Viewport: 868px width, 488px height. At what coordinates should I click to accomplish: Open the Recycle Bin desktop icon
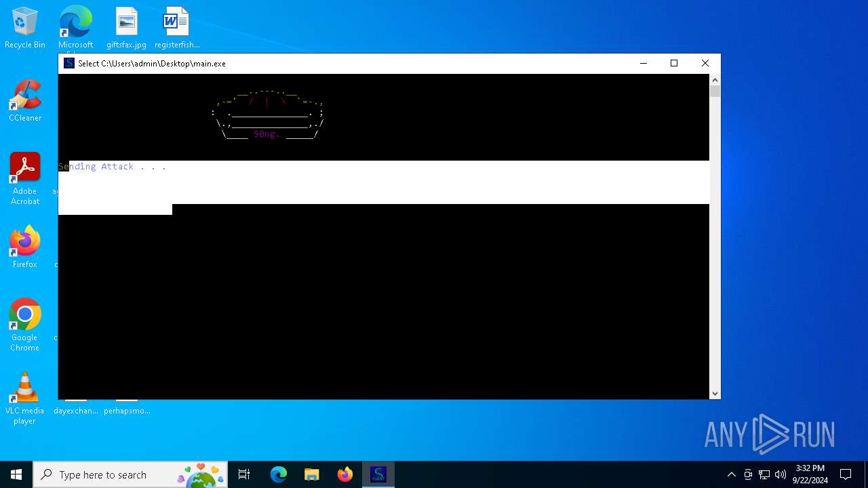25,28
